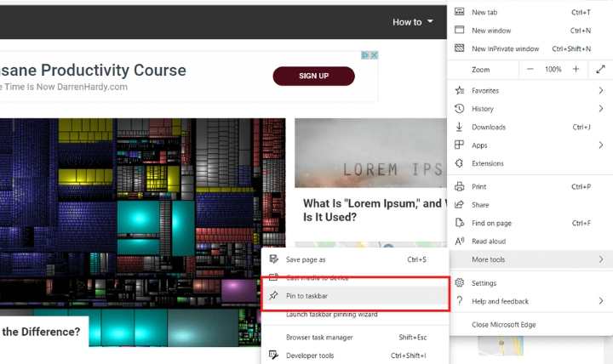Viewport: 613px width, 364px height.
Task: Choose Extensions in the menu
Action: [530, 163]
